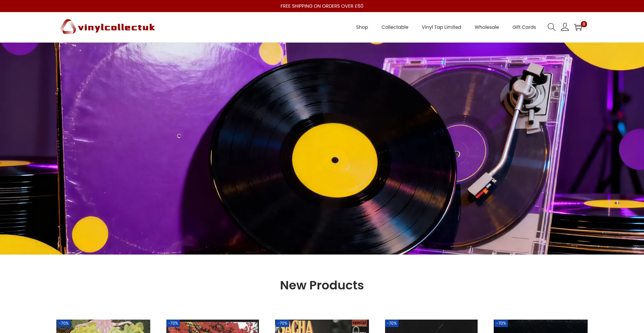Screen dimensions: 644x333
Task: Visit the Wholesale link
Action: click(487, 27)
